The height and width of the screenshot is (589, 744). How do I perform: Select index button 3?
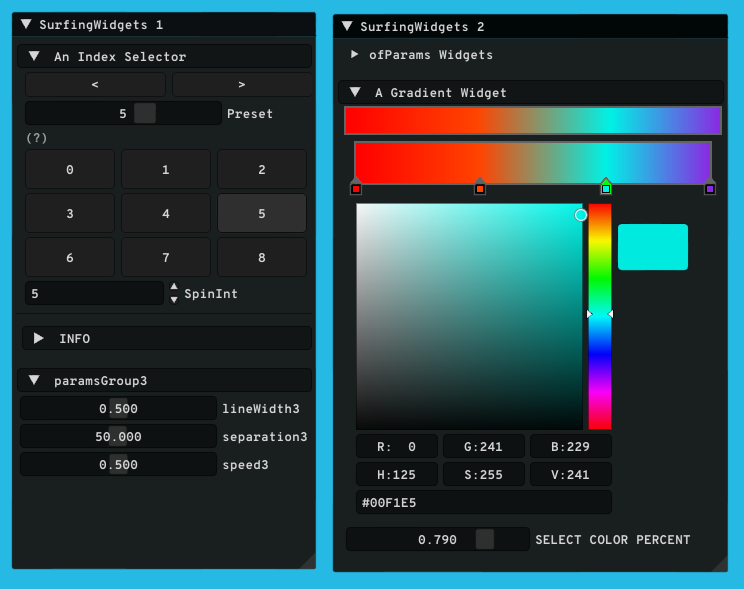coord(70,213)
